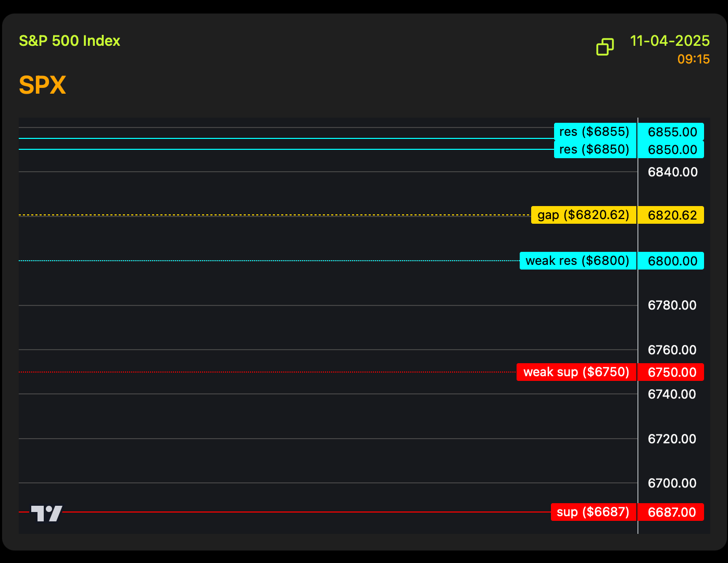Click the copy/duplicate icon beside the date
This screenshot has width=728, height=563.
point(605,47)
